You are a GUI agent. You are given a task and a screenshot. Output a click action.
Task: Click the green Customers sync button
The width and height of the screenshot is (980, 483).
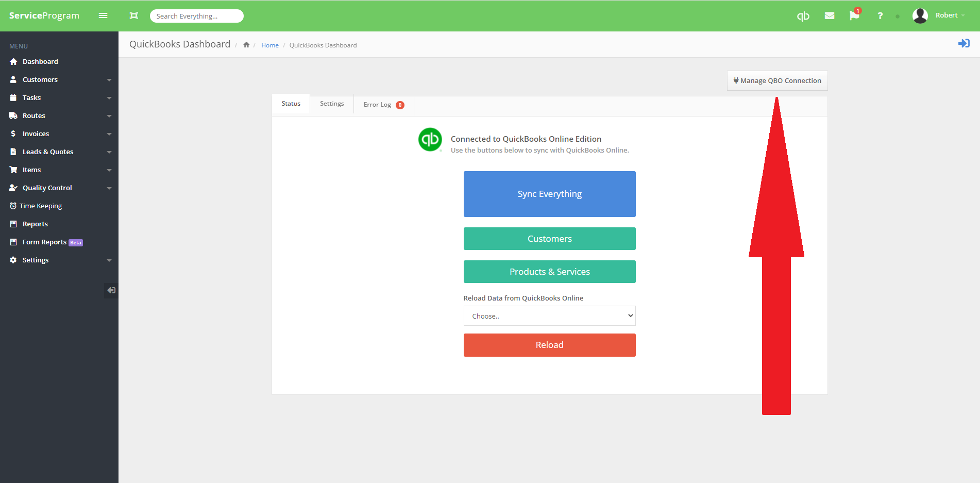point(549,239)
